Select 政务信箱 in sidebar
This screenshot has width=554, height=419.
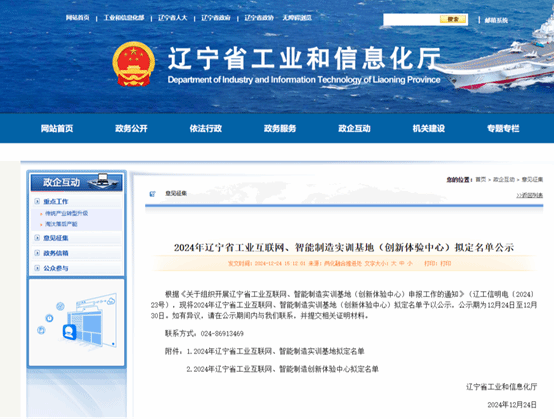click(55, 253)
